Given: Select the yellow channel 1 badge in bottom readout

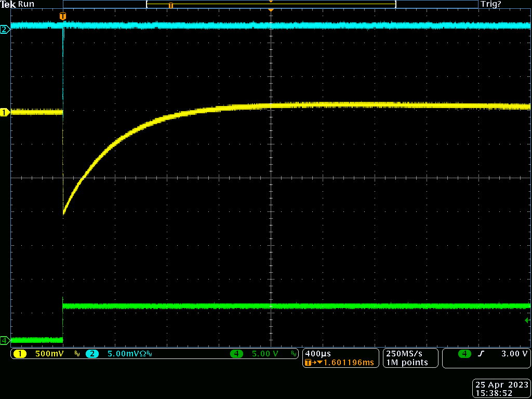Looking at the screenshot, I should pos(20,354).
